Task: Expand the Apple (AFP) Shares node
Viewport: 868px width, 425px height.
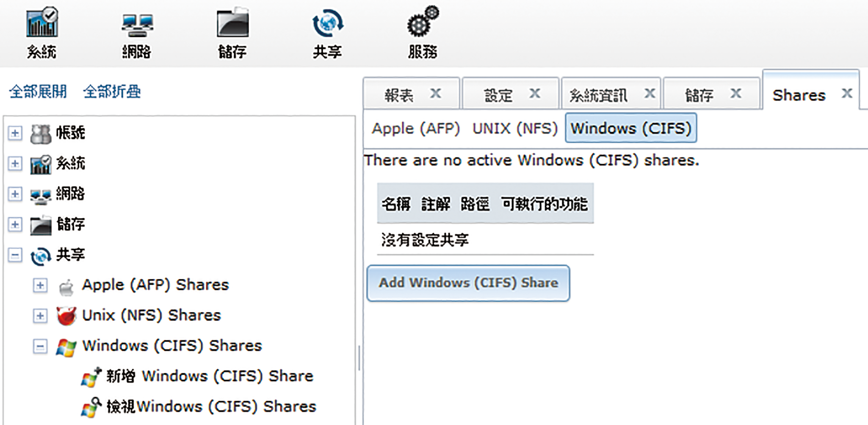Action: pyautogui.click(x=40, y=285)
